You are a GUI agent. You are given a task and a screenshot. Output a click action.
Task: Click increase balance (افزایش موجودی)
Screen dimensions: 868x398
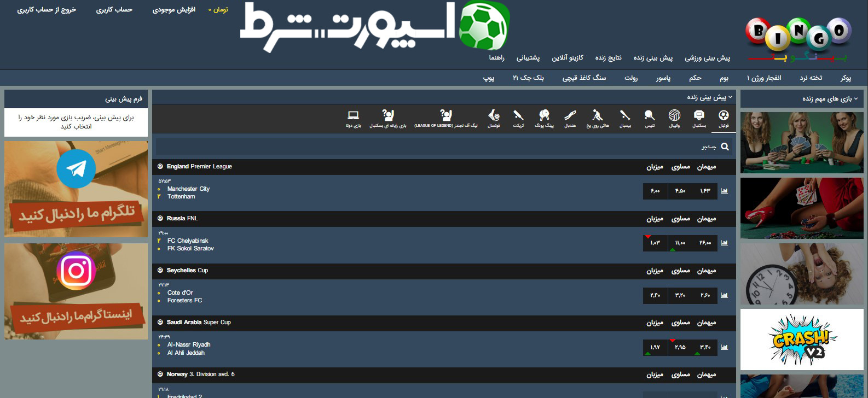tap(173, 10)
